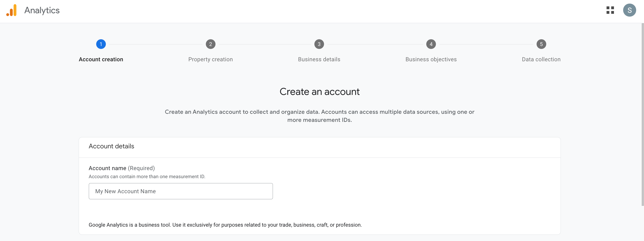The image size is (644, 241).
Task: Focus the My New Account Name field
Action: tap(181, 191)
